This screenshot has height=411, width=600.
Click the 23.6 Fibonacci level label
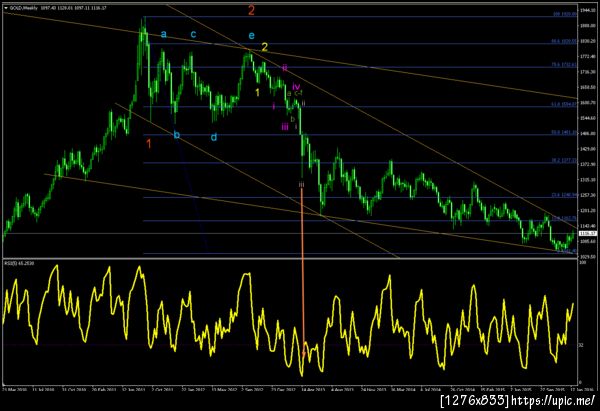coord(564,195)
